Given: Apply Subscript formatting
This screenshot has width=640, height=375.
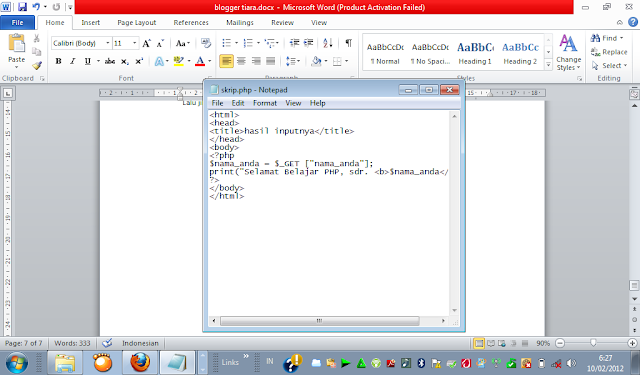Looking at the screenshot, I should point(124,61).
